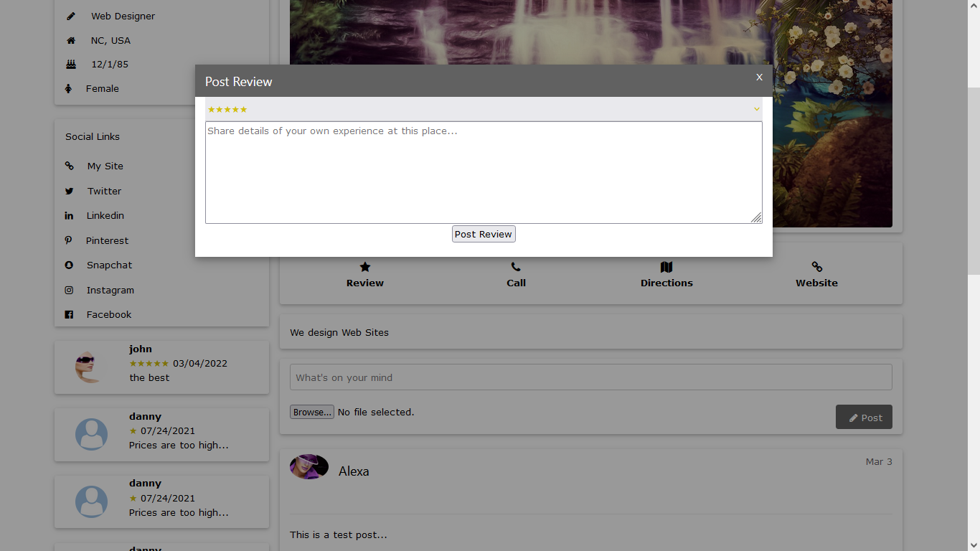Click the Review star icon
The image size is (980, 551).
pyautogui.click(x=365, y=267)
